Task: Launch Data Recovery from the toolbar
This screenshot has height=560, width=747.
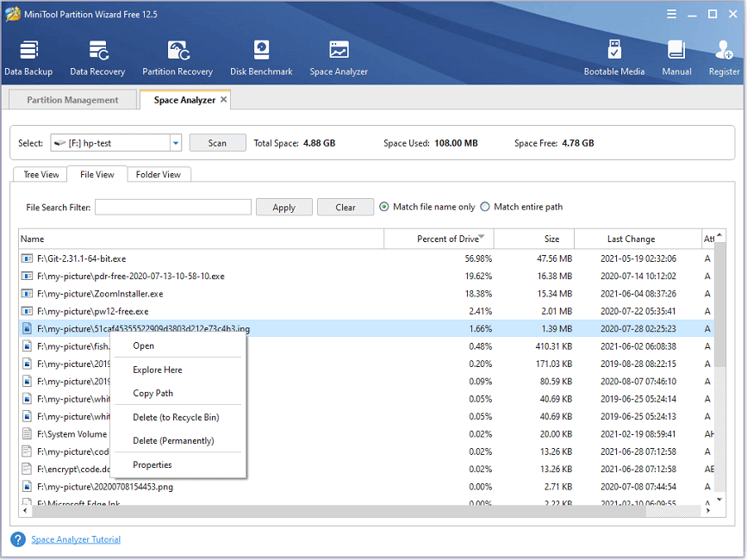Action: [x=97, y=58]
